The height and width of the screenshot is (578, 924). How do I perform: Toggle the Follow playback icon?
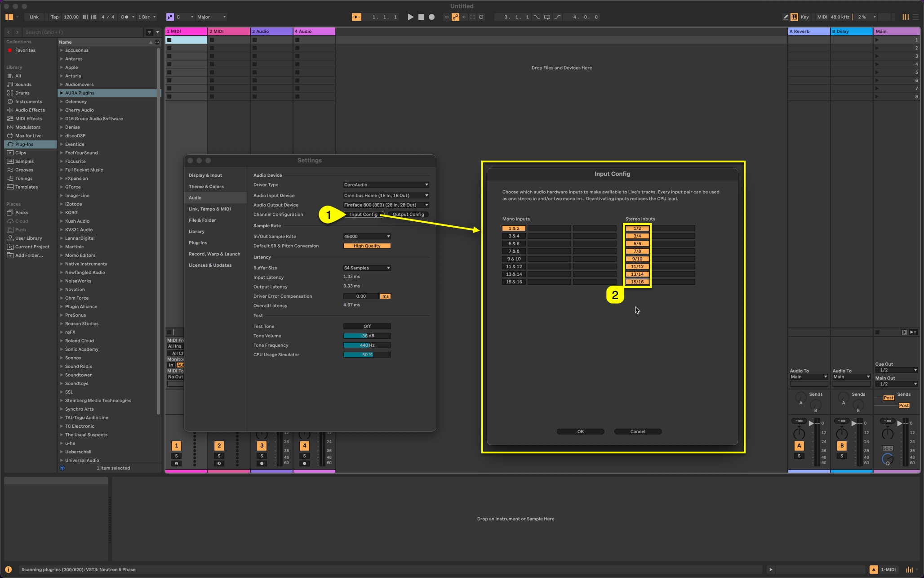point(356,17)
